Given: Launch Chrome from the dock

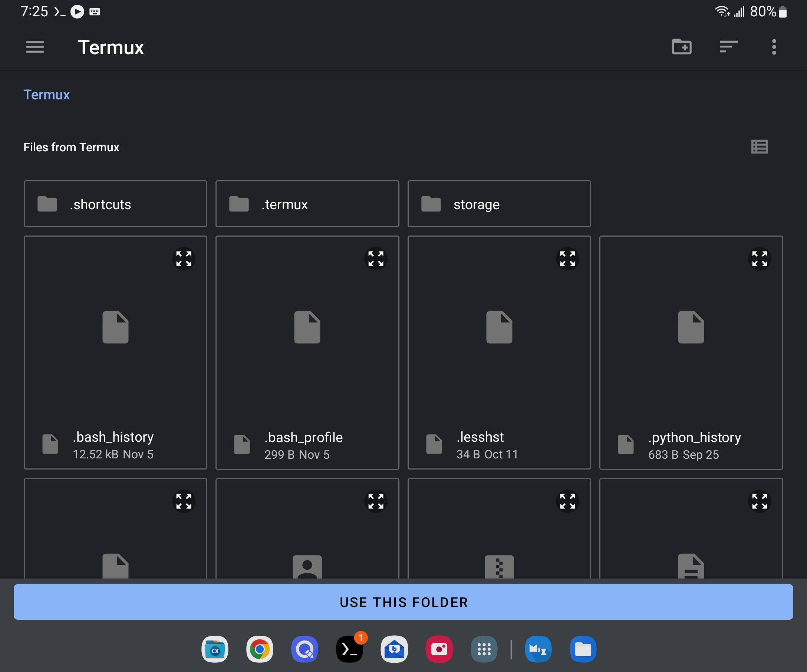Looking at the screenshot, I should tap(260, 649).
